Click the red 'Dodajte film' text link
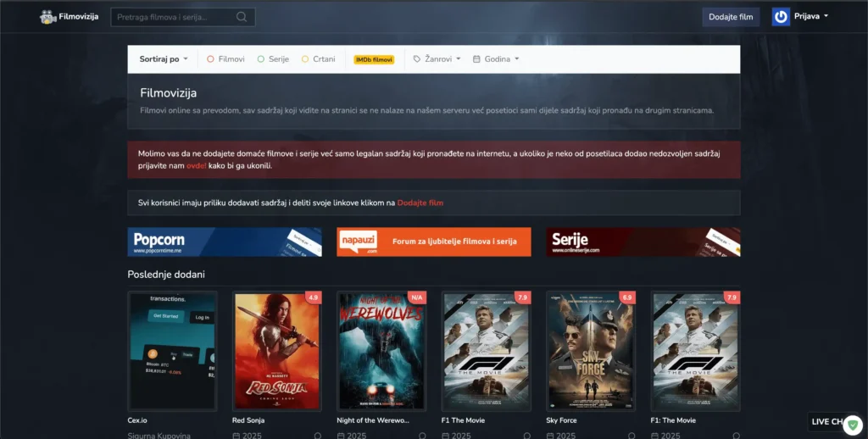Viewport: 868px width, 439px height. coord(420,203)
